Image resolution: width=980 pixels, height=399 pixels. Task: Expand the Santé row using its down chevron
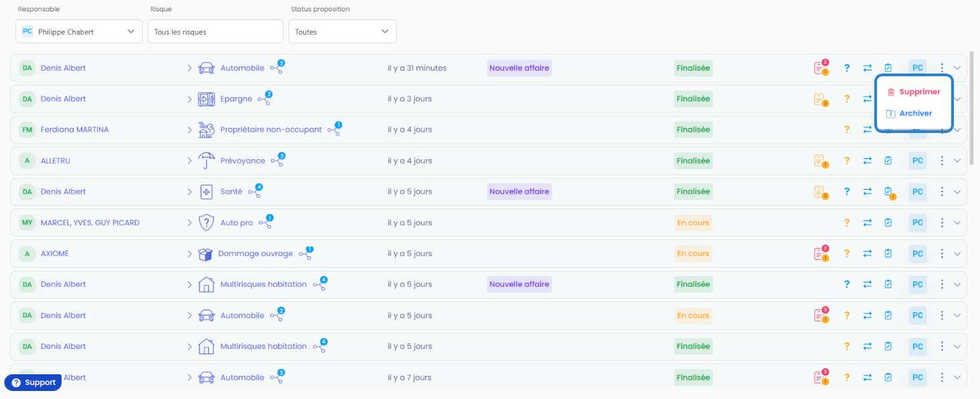pos(957,192)
